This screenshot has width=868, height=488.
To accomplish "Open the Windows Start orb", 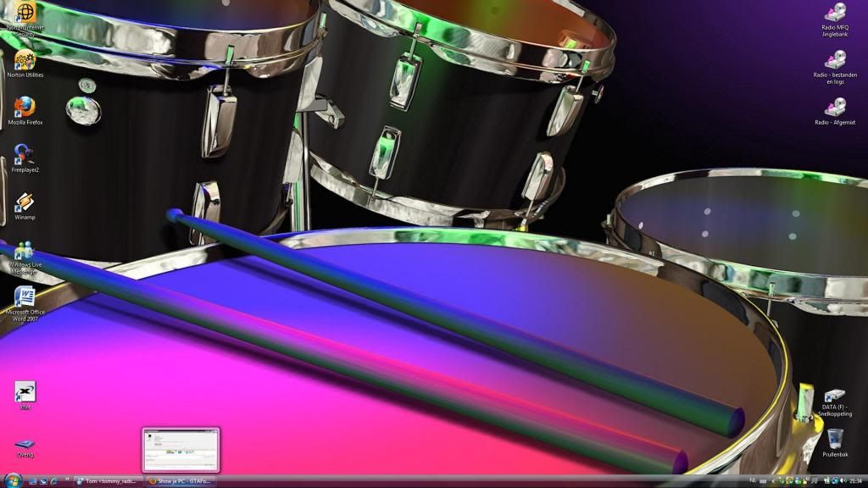I will coord(14,481).
